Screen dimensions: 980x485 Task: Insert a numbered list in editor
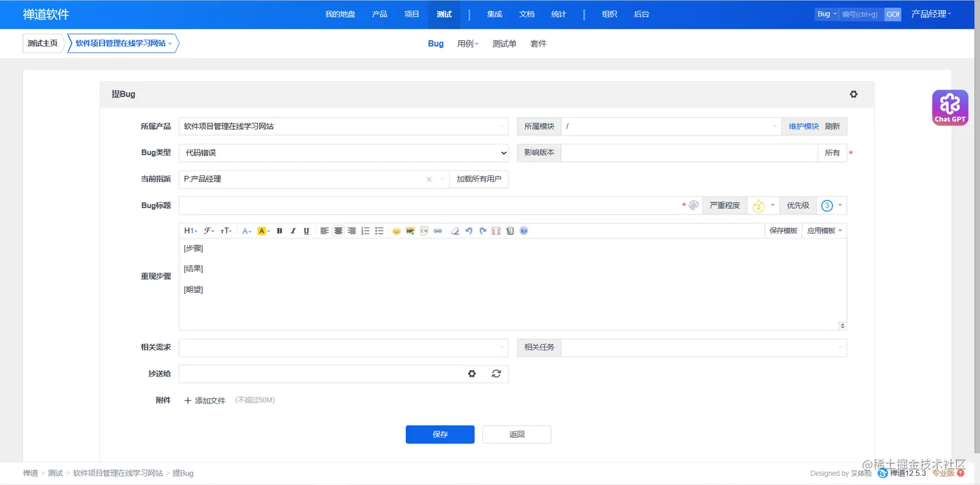coord(366,231)
